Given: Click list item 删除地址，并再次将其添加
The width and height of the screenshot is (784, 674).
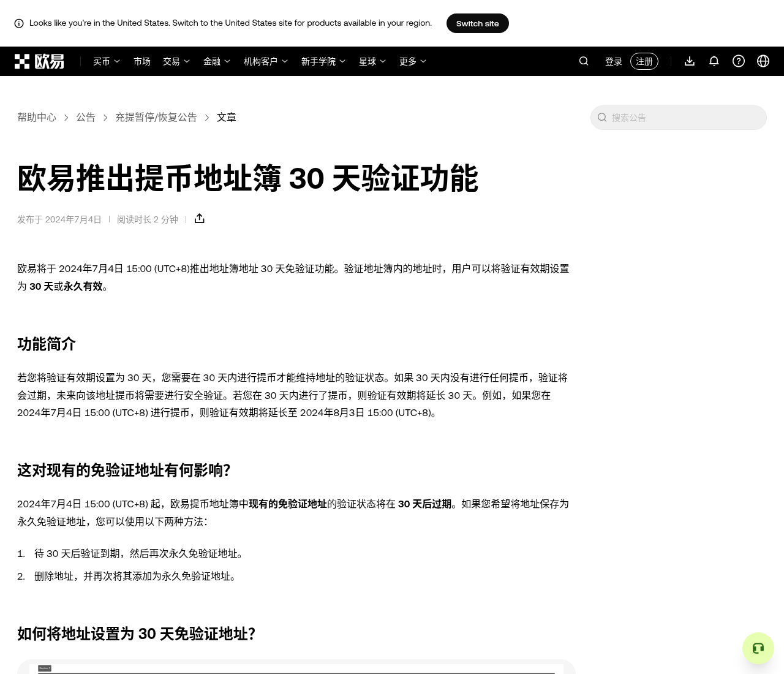Looking at the screenshot, I should pos(137,577).
